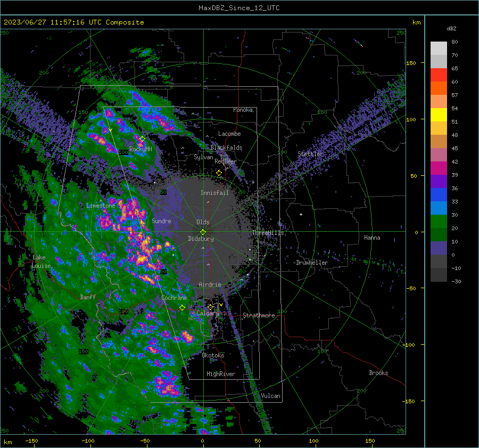Viewport: 479px width, 448px height.
Task: Click the -150 tick on the bottom axis
Action: click(31, 441)
